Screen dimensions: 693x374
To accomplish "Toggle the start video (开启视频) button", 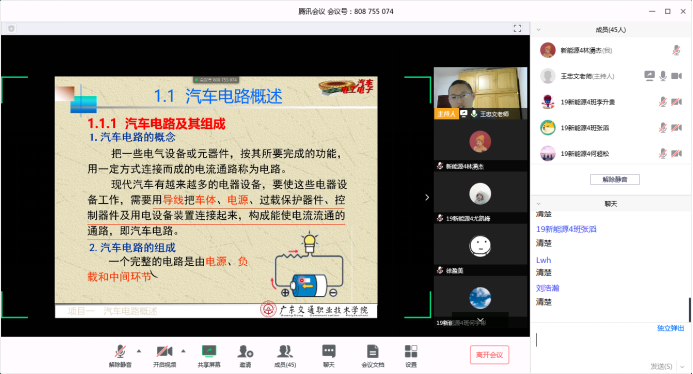I will (164, 351).
